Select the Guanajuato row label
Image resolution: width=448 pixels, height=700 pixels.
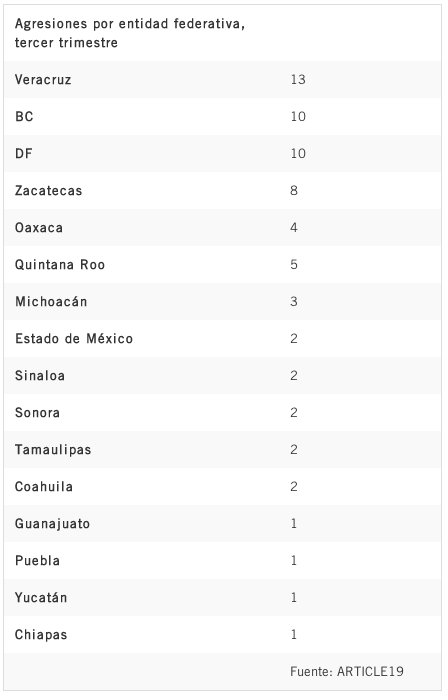click(x=53, y=524)
